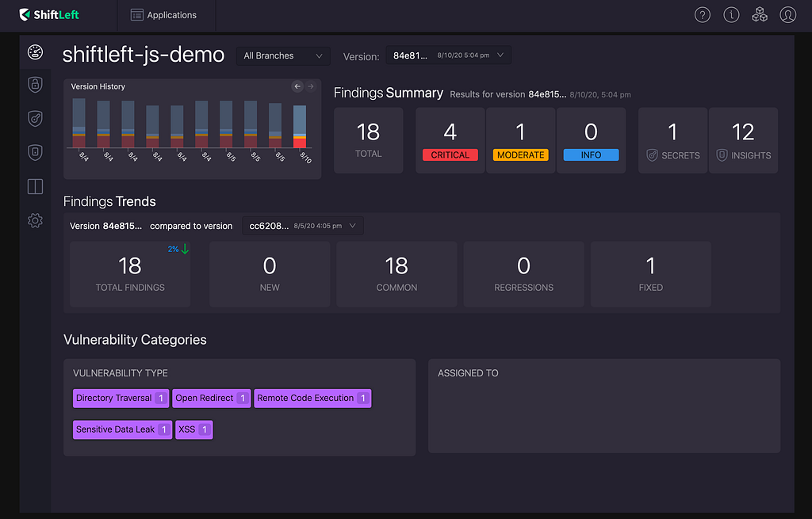This screenshot has height=519, width=812.
Task: Open the 12 INSIGHTS card
Action: (743, 140)
